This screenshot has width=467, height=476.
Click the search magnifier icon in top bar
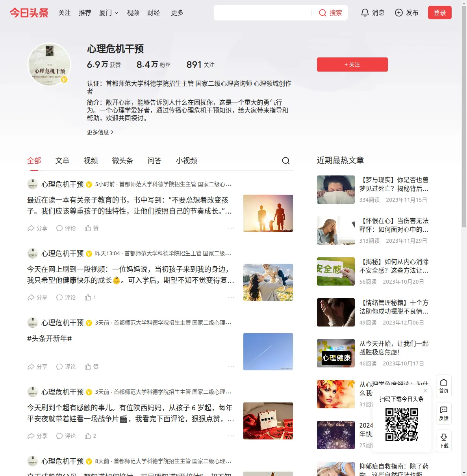pyautogui.click(x=322, y=13)
